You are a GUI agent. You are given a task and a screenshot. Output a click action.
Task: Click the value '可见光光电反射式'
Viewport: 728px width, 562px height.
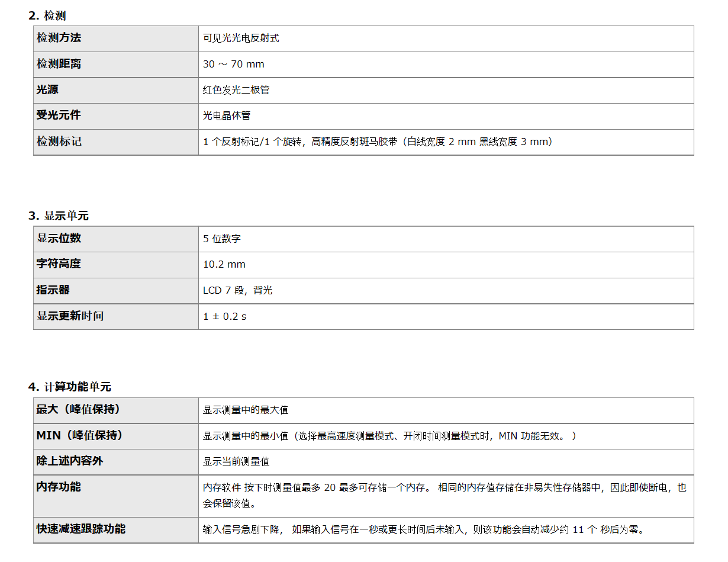(241, 38)
